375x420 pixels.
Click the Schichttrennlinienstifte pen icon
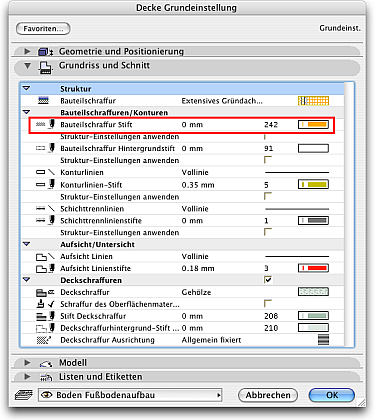45,221
